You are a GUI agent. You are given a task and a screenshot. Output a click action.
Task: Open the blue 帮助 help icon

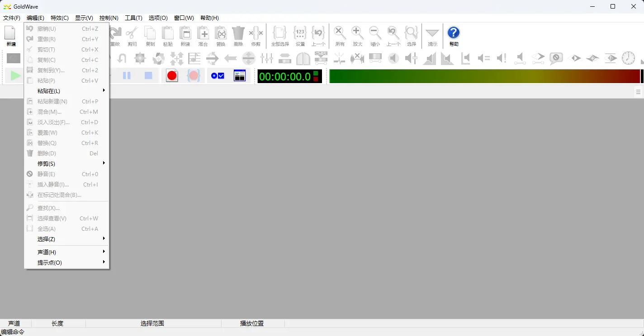tap(454, 36)
